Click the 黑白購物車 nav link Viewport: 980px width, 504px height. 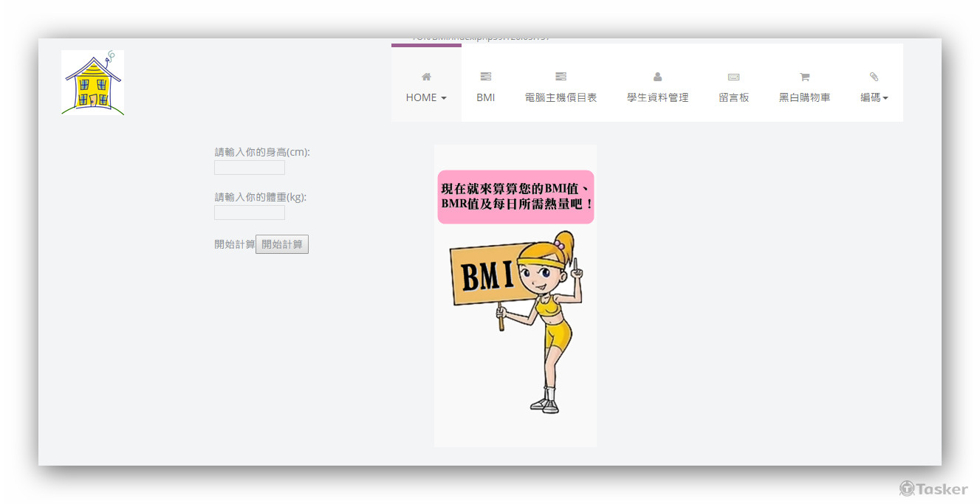804,97
